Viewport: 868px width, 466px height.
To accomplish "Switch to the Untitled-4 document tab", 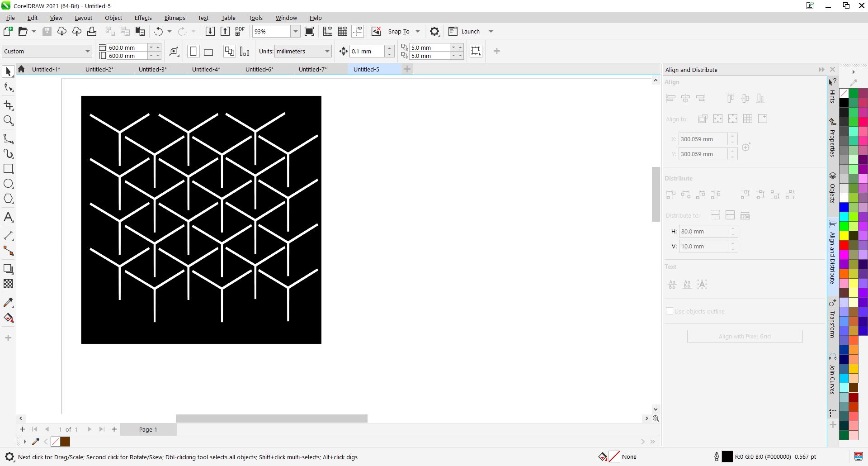I will (x=206, y=69).
